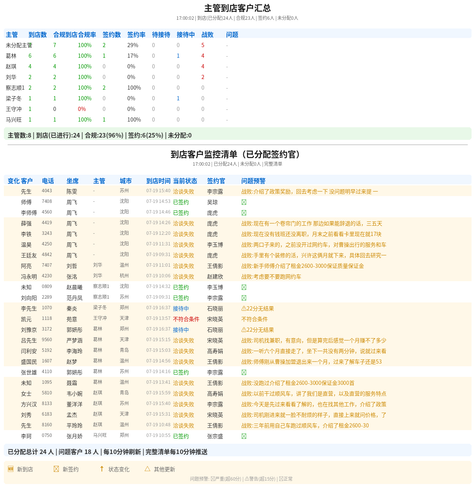Screen dimensions: 475x500
Task: Click 洽谈失败 status in 薛强 4419 row
Action: (x=184, y=223)
